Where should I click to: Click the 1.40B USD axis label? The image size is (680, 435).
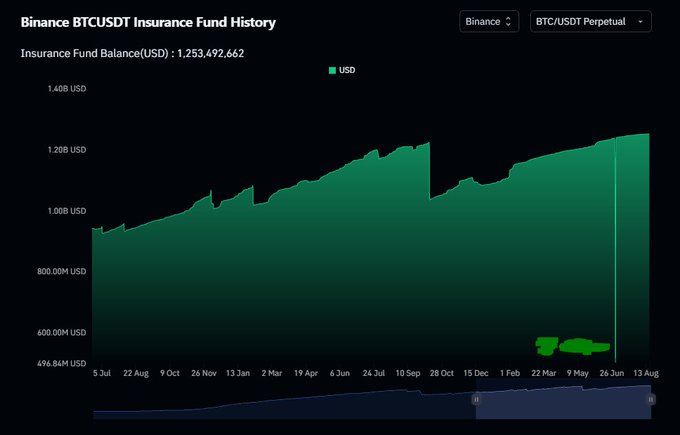click(67, 88)
